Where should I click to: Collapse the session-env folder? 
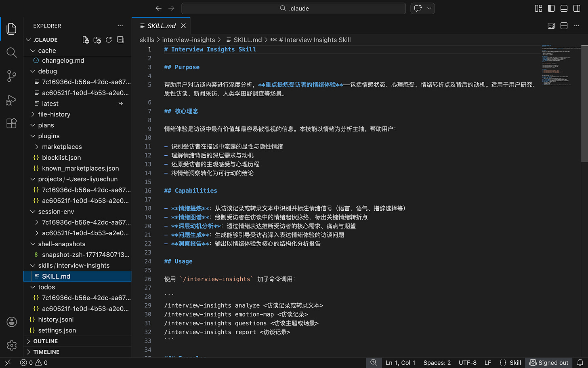pos(33,211)
